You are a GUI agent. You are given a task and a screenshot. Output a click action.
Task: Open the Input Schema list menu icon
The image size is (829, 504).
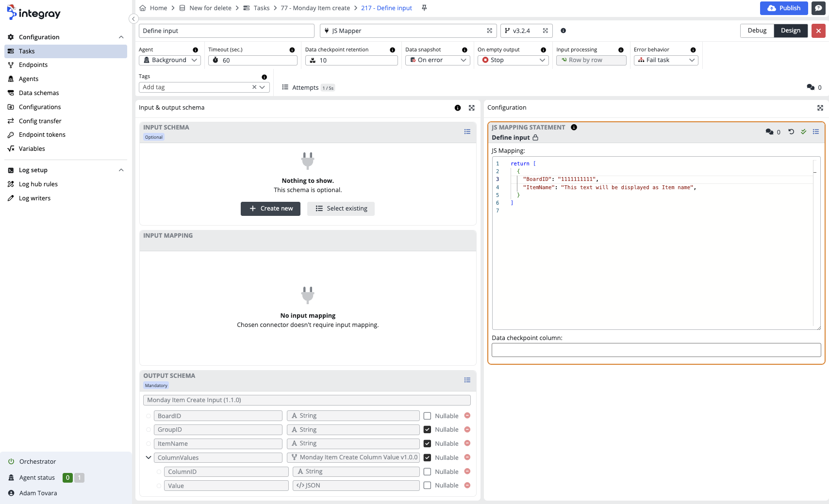[467, 131]
